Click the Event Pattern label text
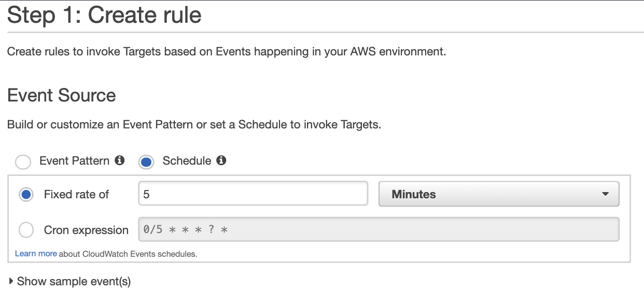 (x=75, y=160)
